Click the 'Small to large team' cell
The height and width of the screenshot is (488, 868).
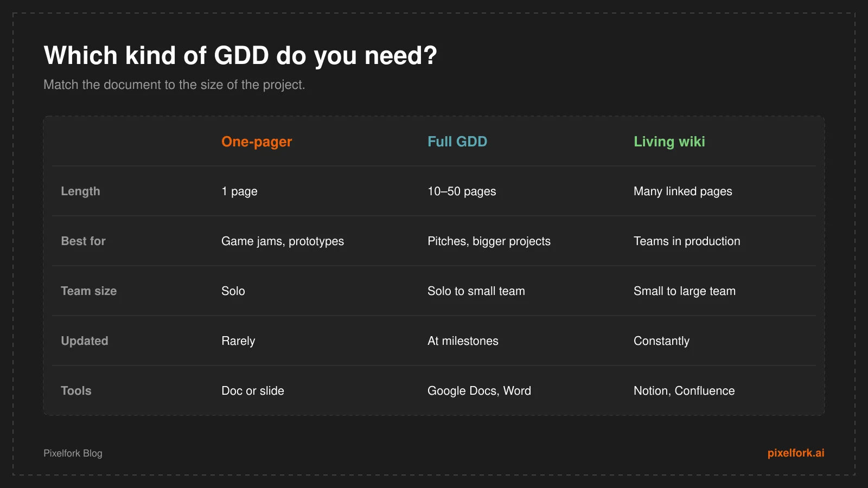tap(685, 291)
